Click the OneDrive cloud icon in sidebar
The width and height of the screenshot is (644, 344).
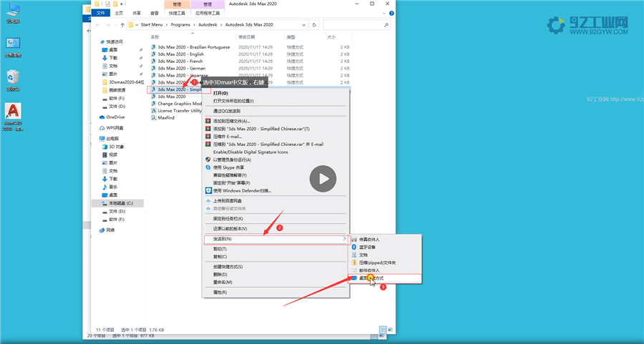(102, 117)
